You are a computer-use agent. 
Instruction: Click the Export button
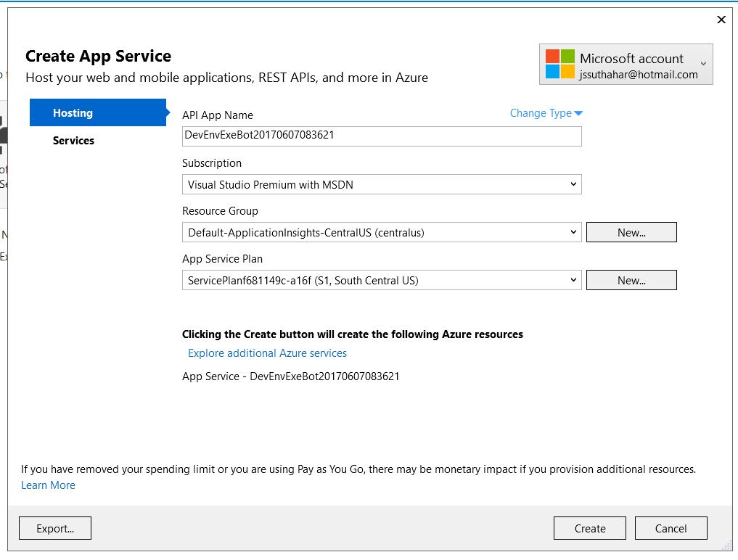click(x=55, y=529)
